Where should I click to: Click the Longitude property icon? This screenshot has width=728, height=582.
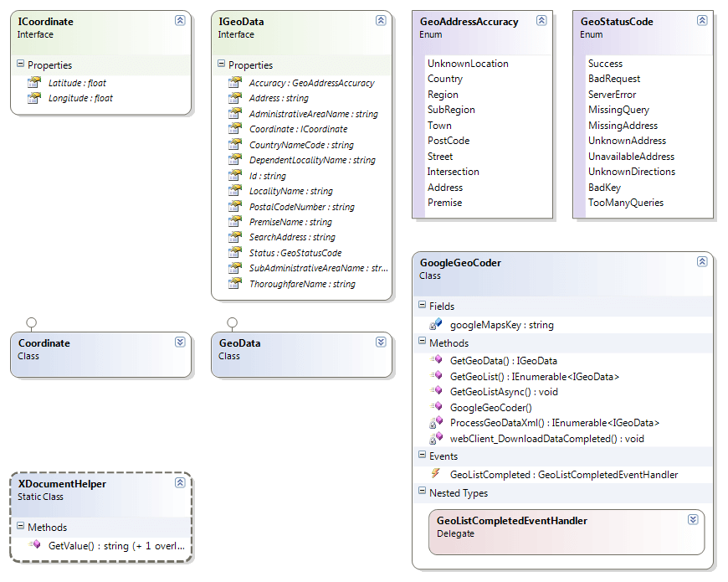(x=34, y=97)
